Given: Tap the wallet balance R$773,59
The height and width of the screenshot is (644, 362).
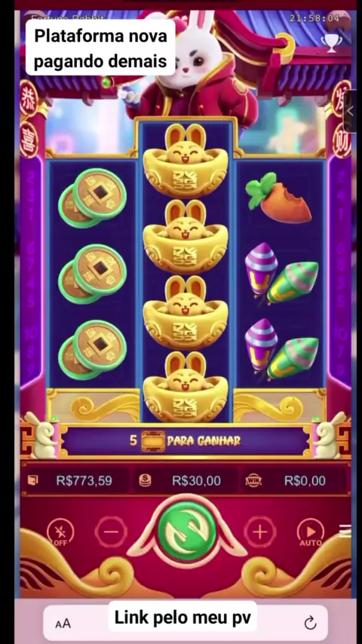Looking at the screenshot, I should (x=75, y=480).
